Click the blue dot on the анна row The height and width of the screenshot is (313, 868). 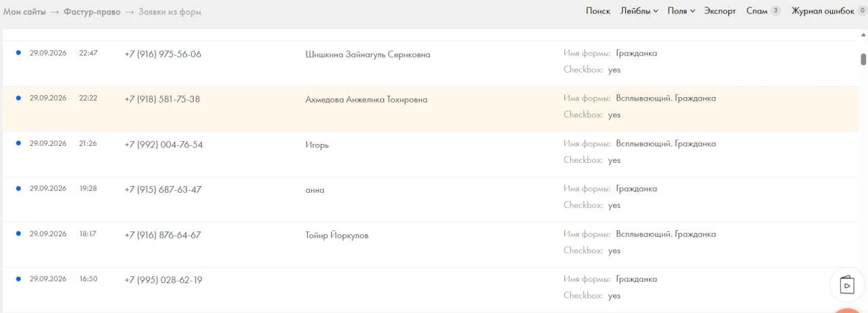(x=18, y=188)
